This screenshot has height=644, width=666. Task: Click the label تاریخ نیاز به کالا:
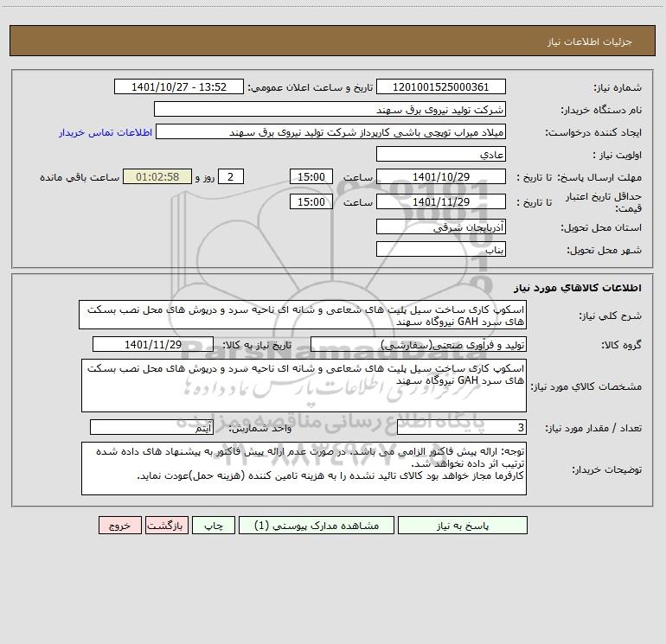pyautogui.click(x=257, y=346)
